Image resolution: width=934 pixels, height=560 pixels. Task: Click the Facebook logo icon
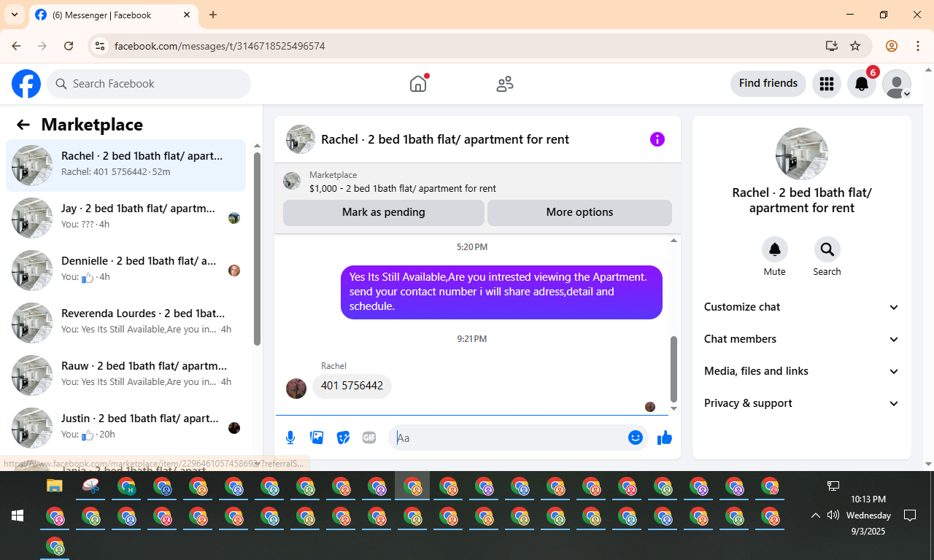pyautogui.click(x=26, y=84)
